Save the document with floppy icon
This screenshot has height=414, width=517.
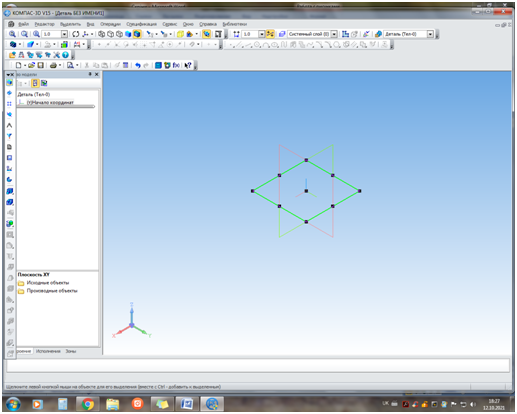pos(40,65)
